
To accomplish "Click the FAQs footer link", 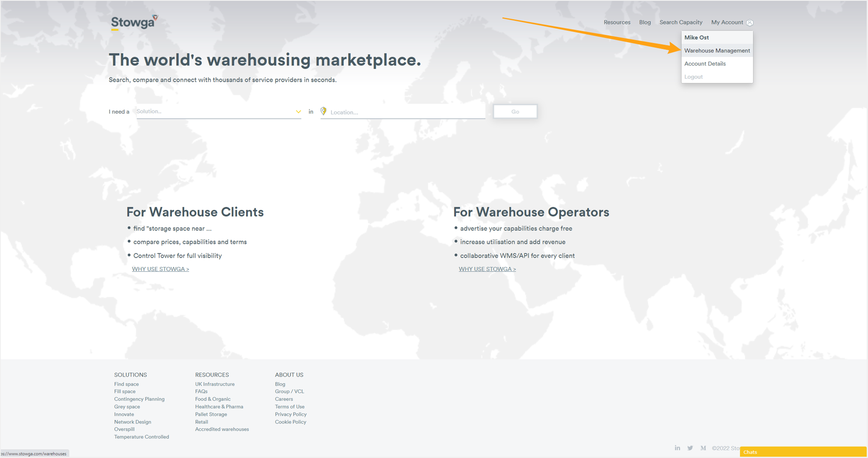I will [x=201, y=392].
